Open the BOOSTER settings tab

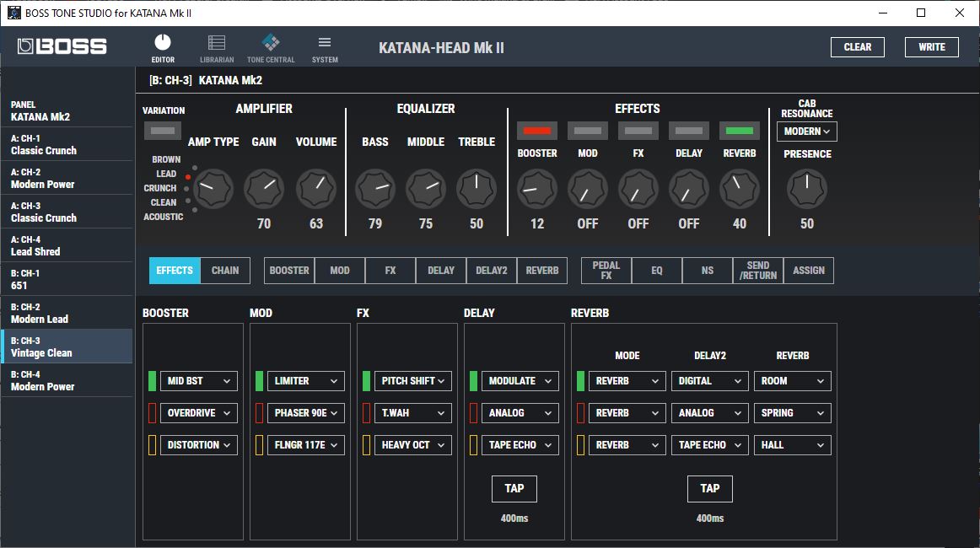(289, 271)
